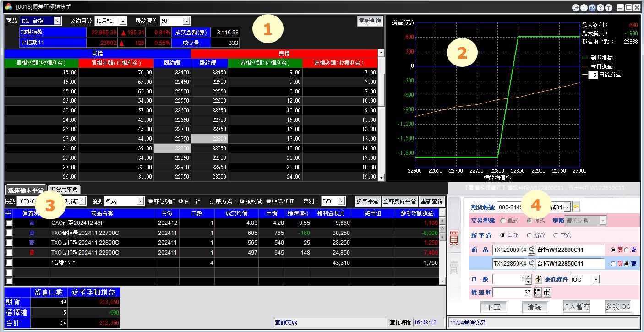Open the 期貨帳號 dropdown in order panel

point(568,207)
